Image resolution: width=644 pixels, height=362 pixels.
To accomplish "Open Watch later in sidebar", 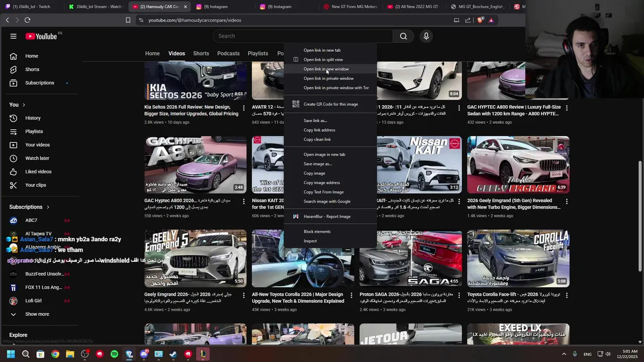I will coord(37,158).
